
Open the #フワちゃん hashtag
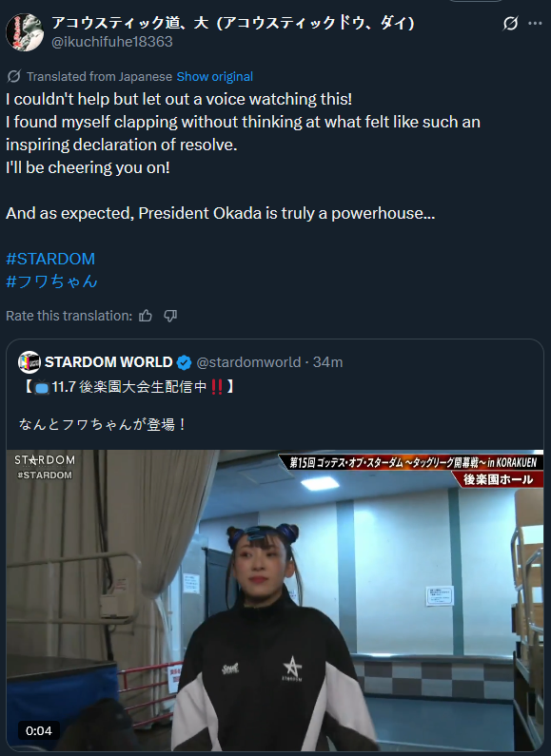[51, 281]
